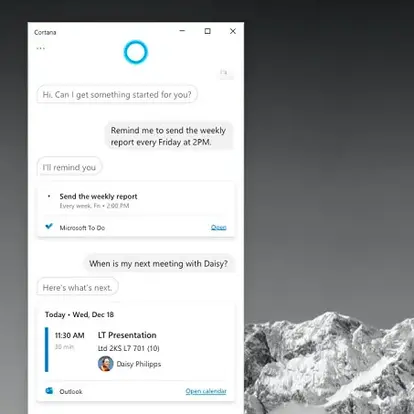Click the 11:30 AM meeting time
The width and height of the screenshot is (414, 414).
coord(70,335)
